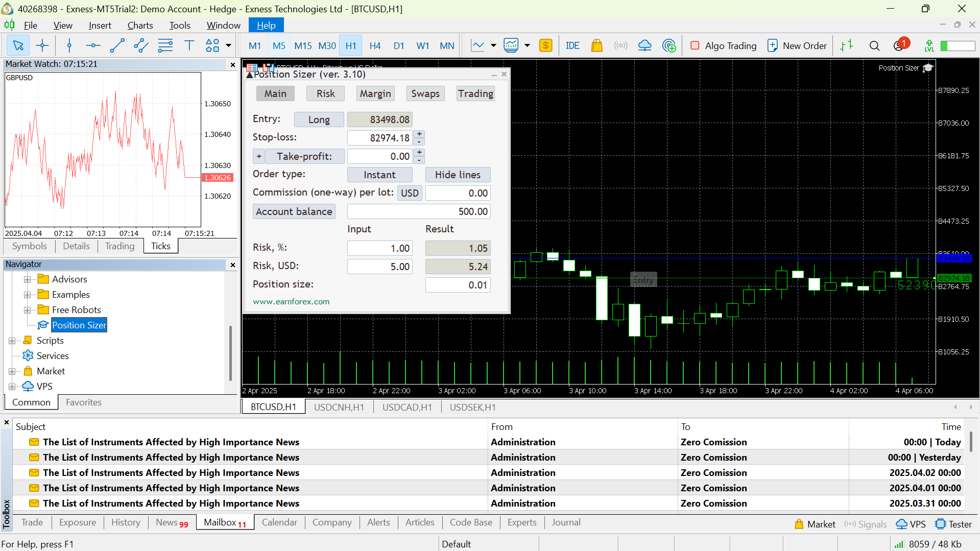This screenshot has height=551, width=980.
Task: Switch the Account balance mode button
Action: pos(294,211)
